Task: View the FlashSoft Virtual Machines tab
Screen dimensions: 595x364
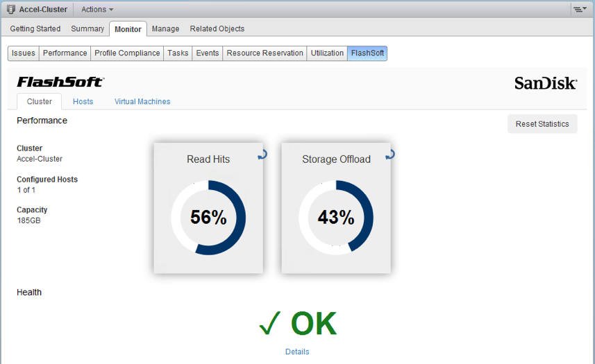Action: point(142,101)
